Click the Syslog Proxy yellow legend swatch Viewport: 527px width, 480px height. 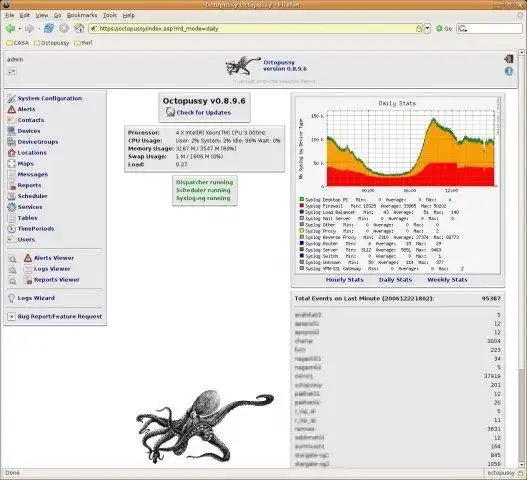(x=302, y=231)
